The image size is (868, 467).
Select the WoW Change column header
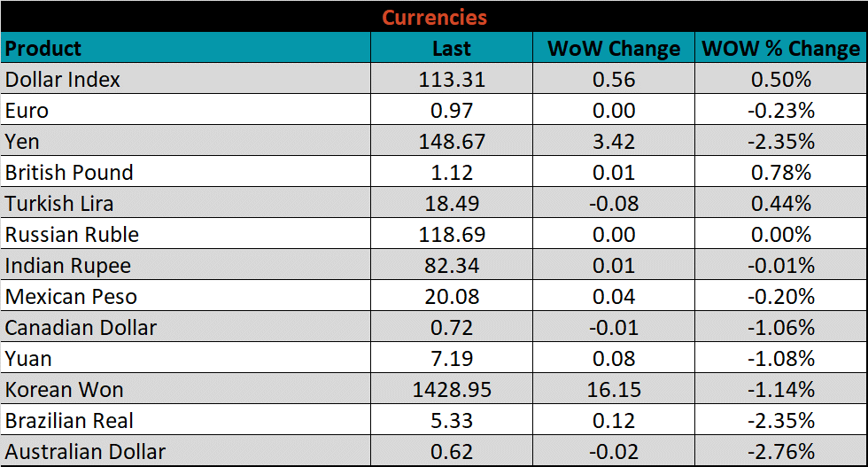click(614, 49)
